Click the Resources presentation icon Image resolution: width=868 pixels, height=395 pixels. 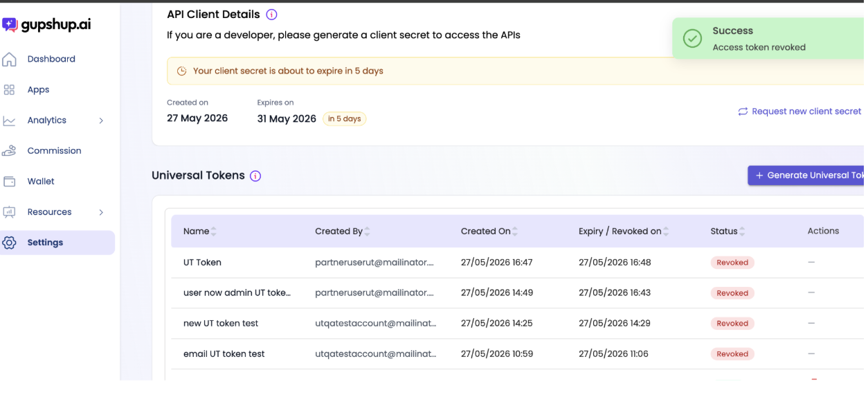9,212
